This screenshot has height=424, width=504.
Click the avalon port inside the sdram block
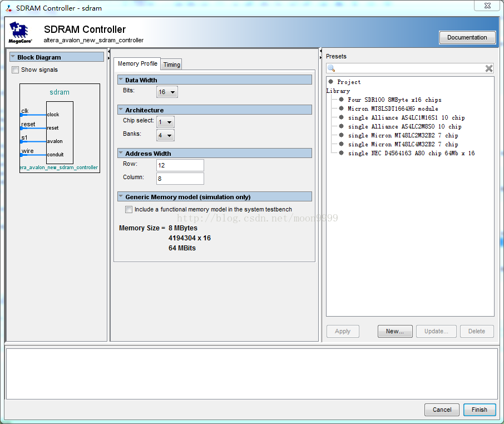click(x=55, y=141)
